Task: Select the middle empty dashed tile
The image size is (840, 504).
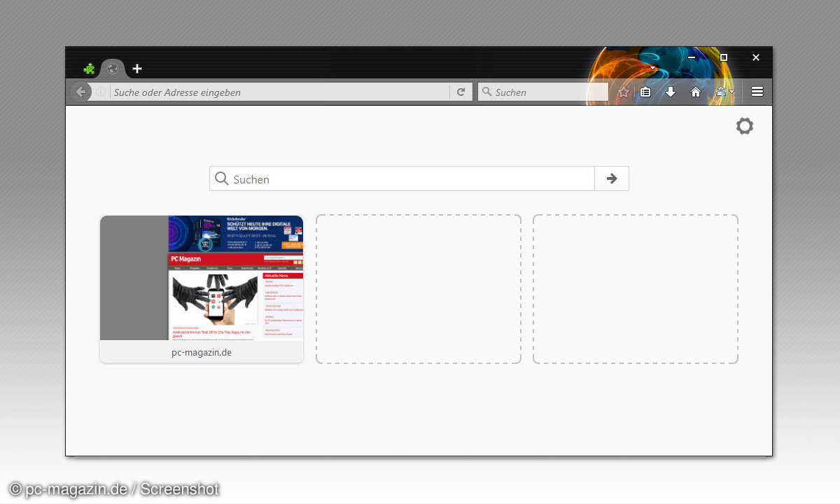Action: click(x=419, y=289)
